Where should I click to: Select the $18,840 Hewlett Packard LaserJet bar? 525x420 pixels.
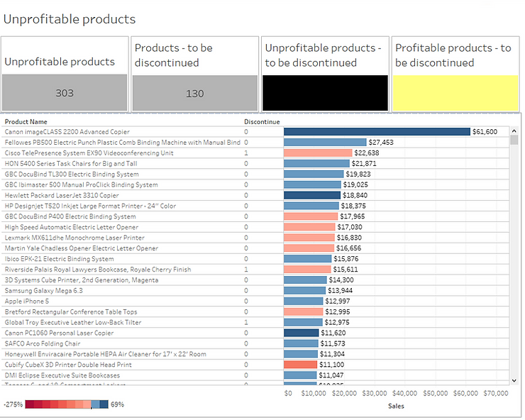tap(312, 195)
